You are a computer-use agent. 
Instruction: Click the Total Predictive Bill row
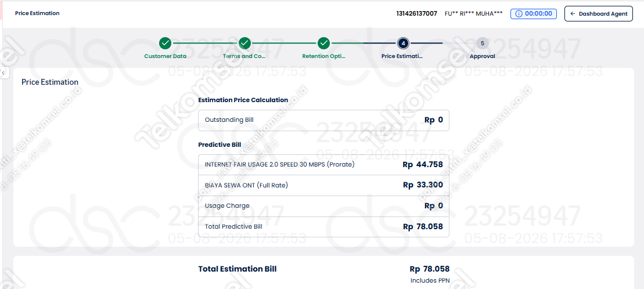[x=323, y=226]
